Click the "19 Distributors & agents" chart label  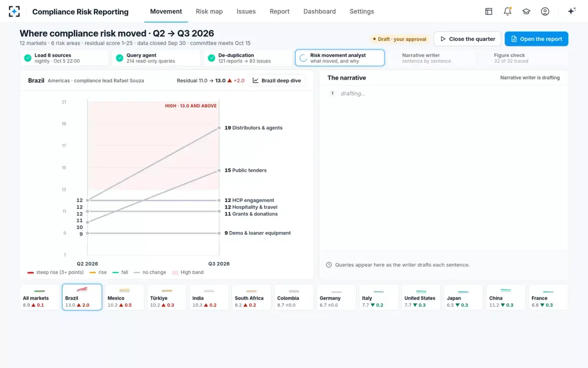254,128
